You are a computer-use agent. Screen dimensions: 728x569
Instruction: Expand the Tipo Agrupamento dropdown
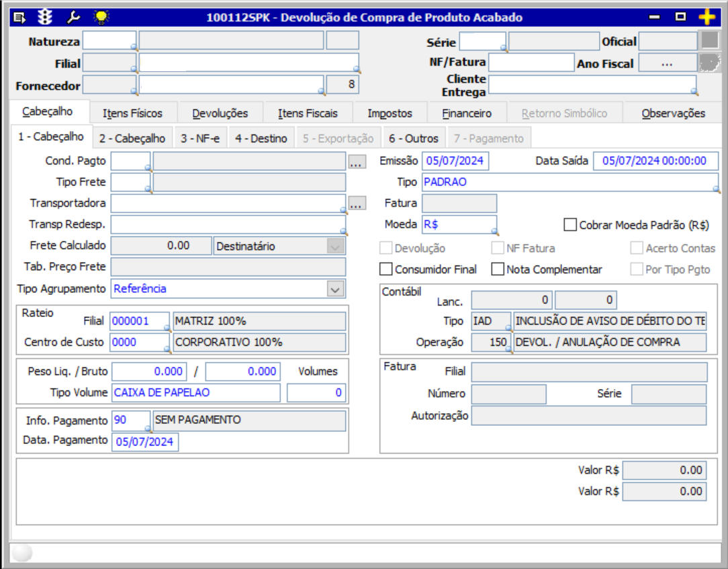coord(334,289)
